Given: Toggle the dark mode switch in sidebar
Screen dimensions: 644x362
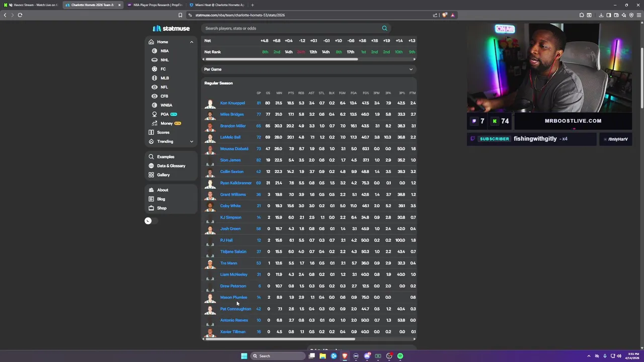Looking at the screenshot, I should [x=151, y=221].
